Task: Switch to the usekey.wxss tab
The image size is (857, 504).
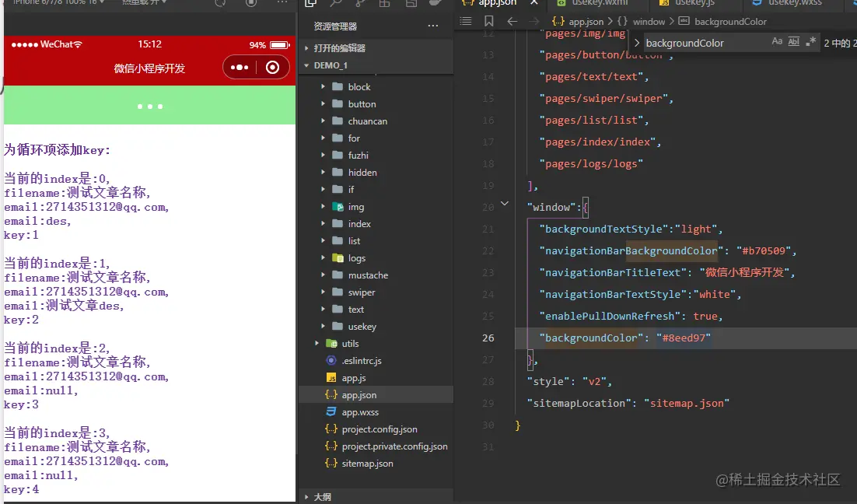Action: coord(795,3)
